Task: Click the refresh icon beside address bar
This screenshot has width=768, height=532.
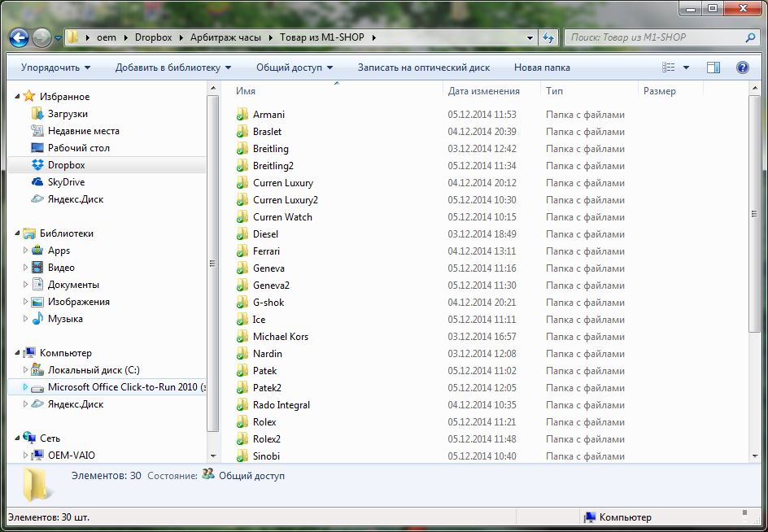Action: [x=548, y=37]
